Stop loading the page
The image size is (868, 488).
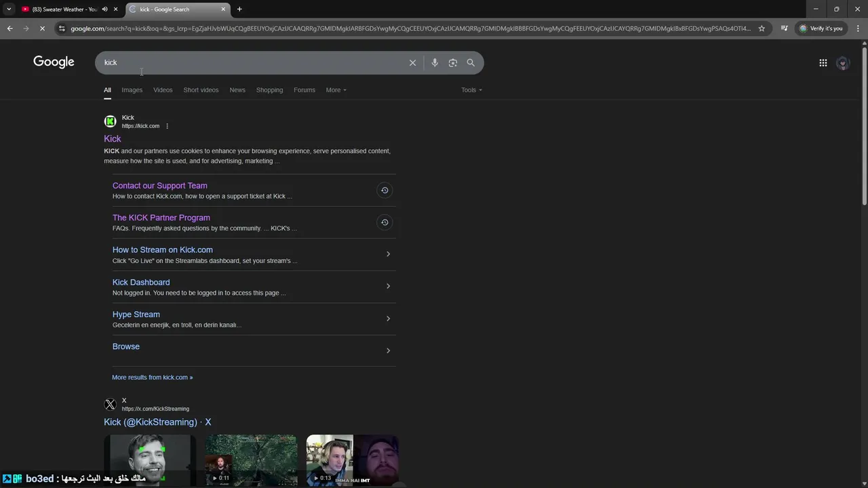pos(42,28)
